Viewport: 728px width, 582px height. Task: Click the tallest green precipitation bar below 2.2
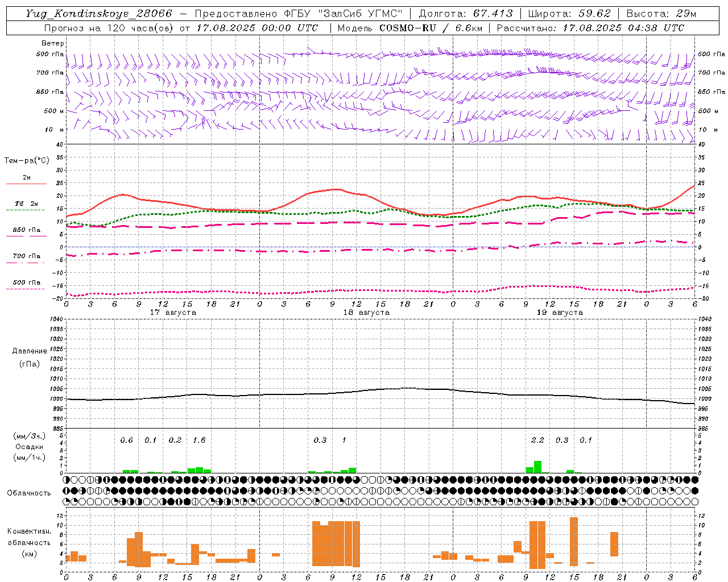pos(537,467)
